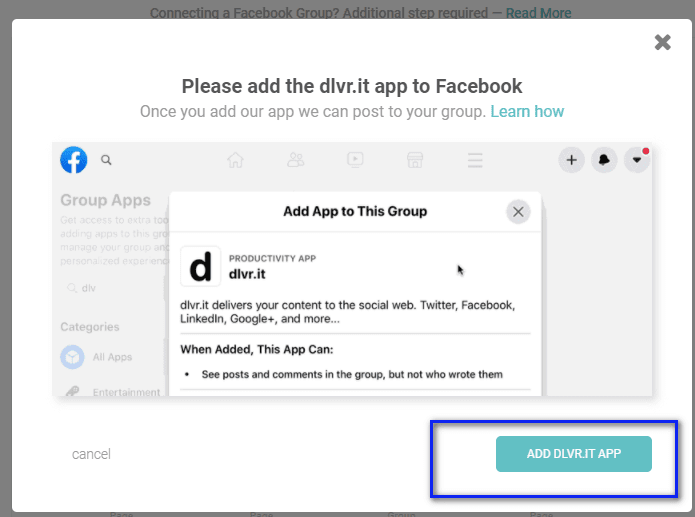Click the plus Create icon
Viewport: 695px width, 517px height.
coord(571,160)
